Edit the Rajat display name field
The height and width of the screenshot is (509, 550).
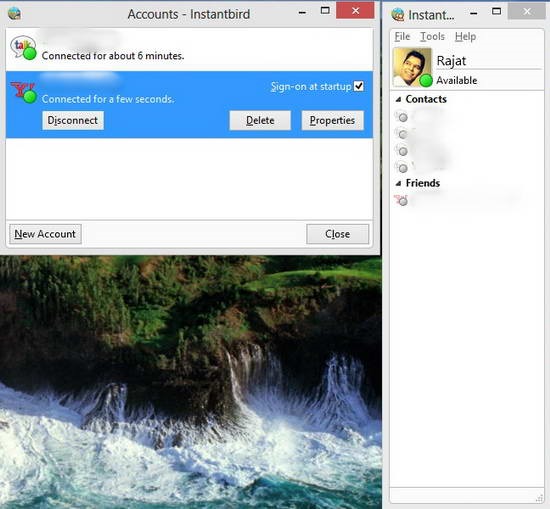(x=489, y=61)
